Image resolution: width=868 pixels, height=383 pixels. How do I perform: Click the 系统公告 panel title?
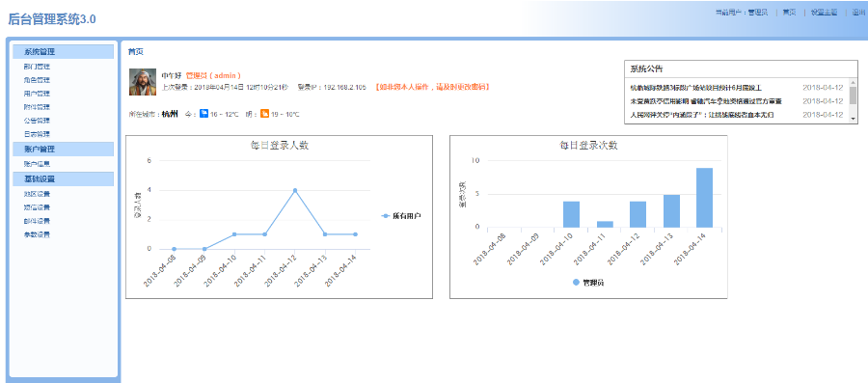pos(646,69)
